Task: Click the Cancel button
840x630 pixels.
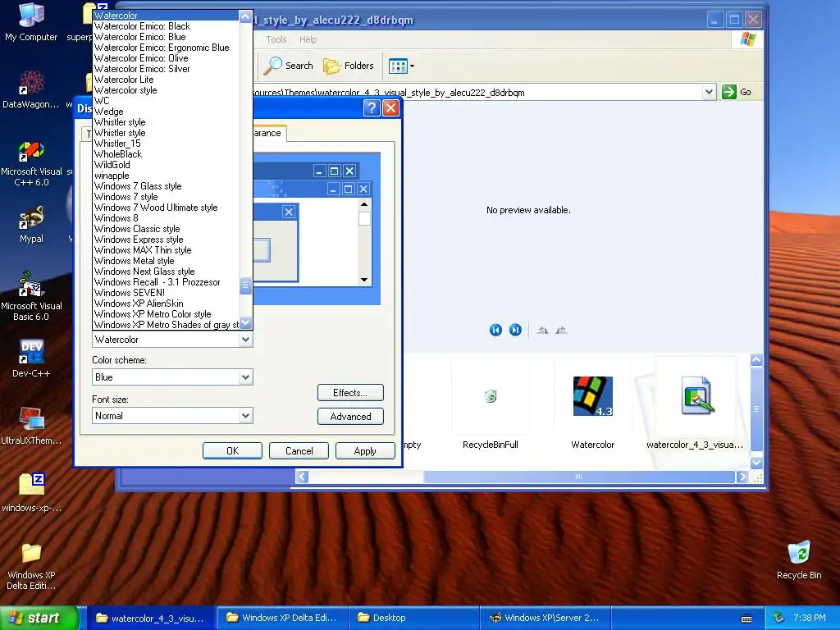Action: tap(299, 451)
